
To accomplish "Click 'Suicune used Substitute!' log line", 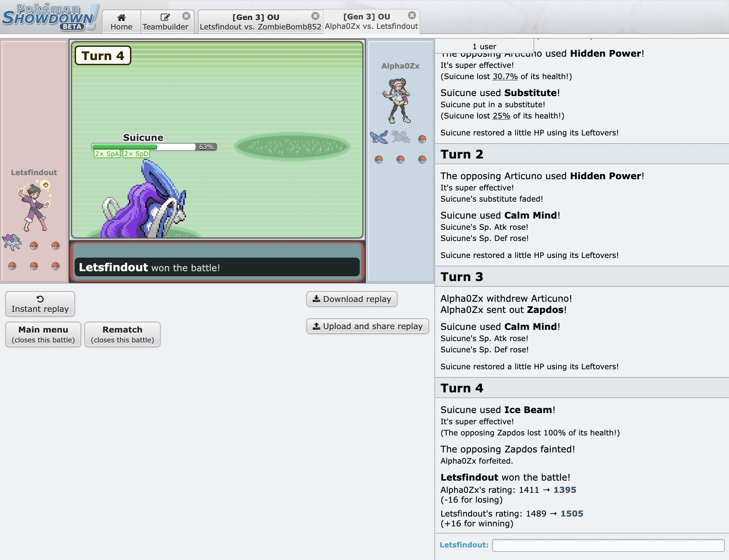I will click(x=500, y=93).
